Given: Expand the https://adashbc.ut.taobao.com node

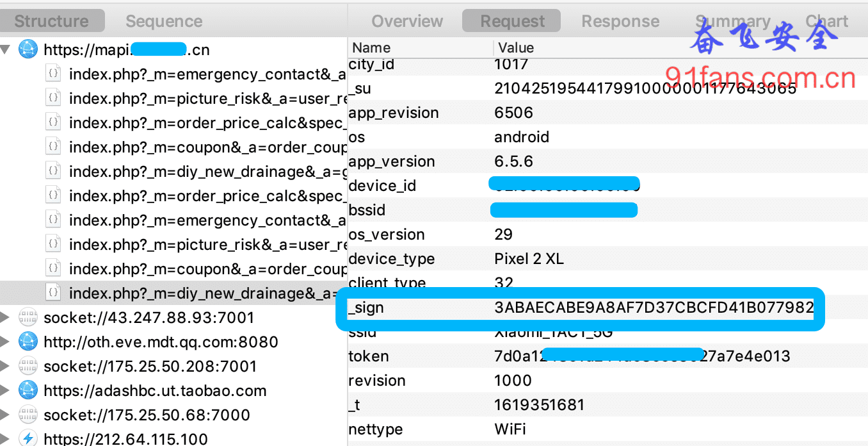Looking at the screenshot, I should (x=6, y=390).
